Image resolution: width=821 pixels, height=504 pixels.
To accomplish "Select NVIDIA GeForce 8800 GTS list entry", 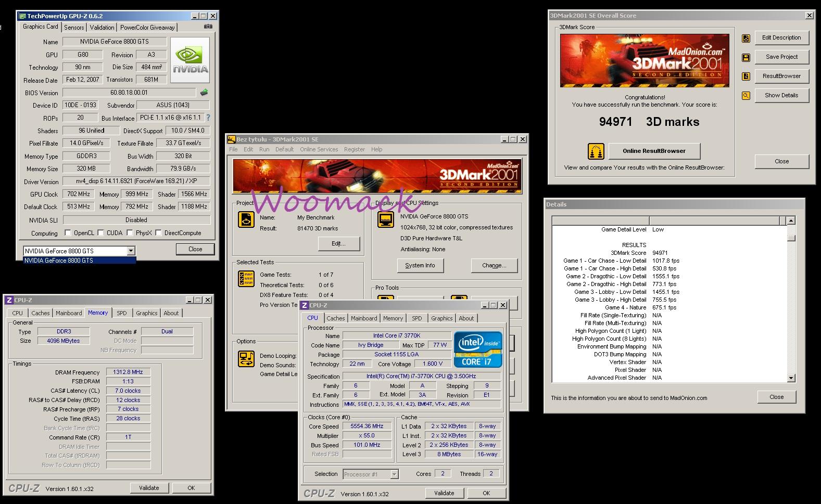I will click(x=80, y=261).
